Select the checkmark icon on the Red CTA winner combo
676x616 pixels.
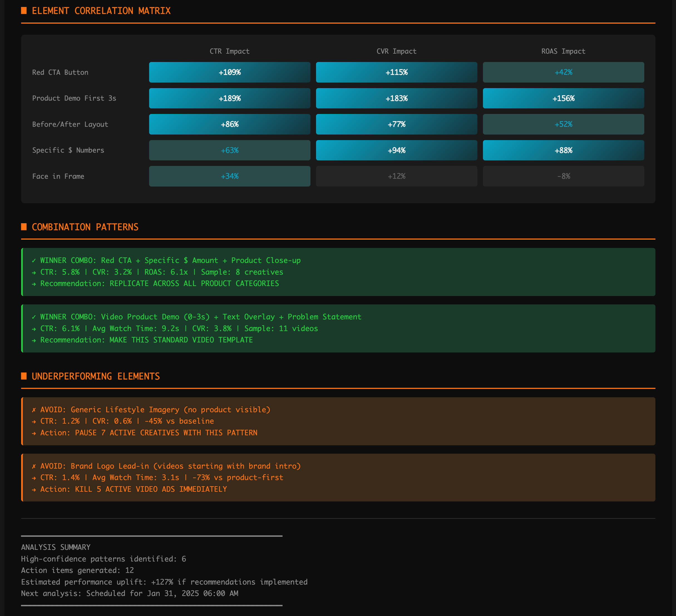(x=34, y=260)
